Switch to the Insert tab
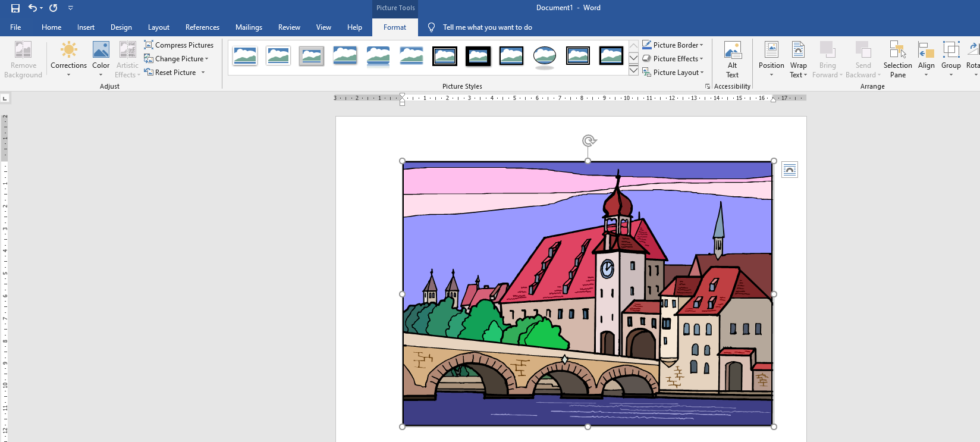Viewport: 980px width, 442px height. (x=86, y=27)
